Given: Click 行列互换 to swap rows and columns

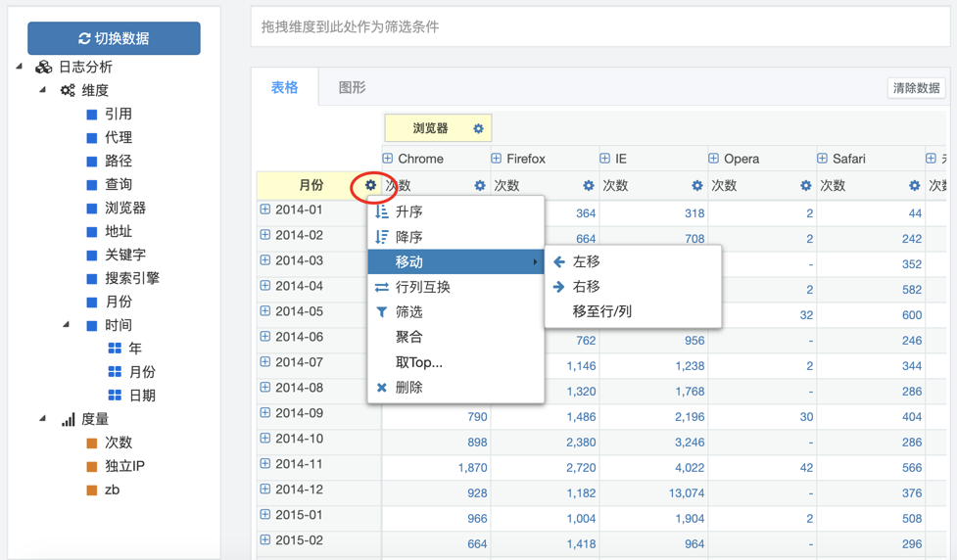Looking at the screenshot, I should coord(422,287).
